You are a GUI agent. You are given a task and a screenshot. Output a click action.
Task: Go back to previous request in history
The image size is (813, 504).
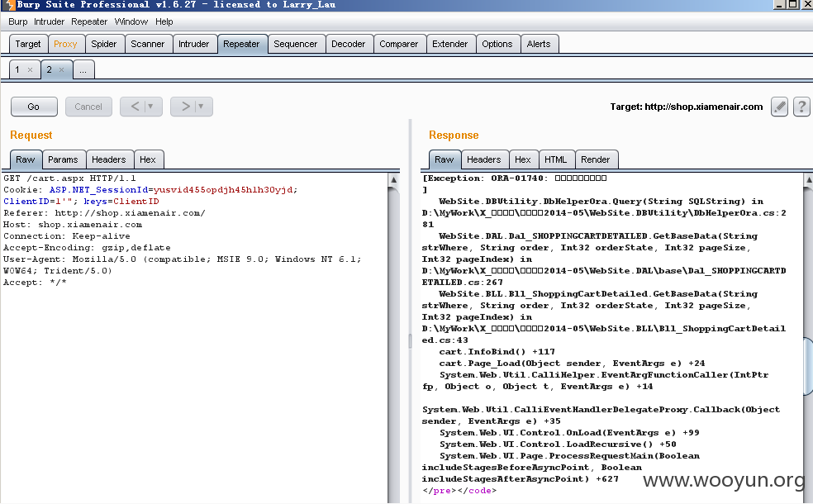click(135, 107)
